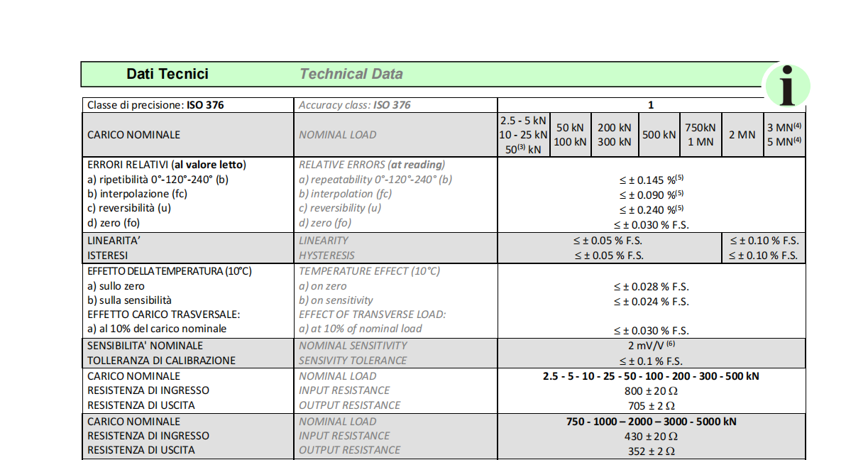Screen dimensions: 868x460
Task: Click the green information 'i' icon
Action: pyautogui.click(x=786, y=86)
